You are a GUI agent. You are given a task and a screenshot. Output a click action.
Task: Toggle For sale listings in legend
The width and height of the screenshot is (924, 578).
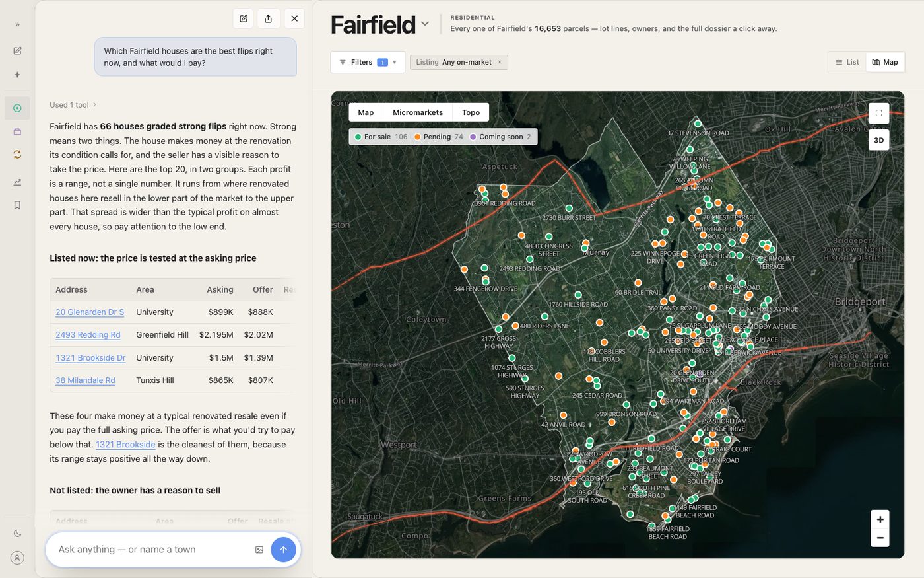pyautogui.click(x=381, y=137)
